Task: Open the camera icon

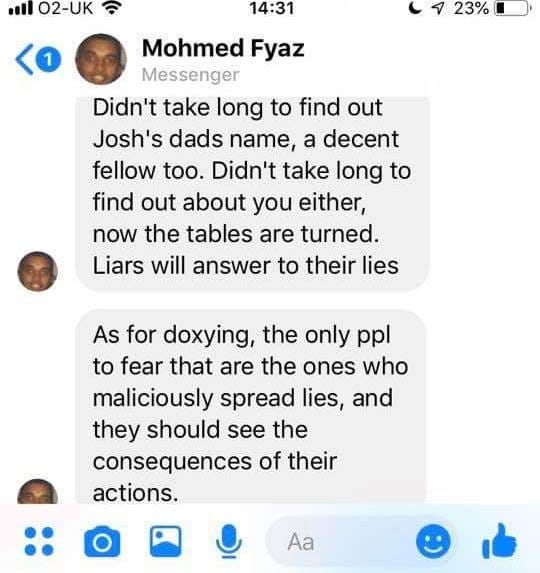Action: point(102,541)
